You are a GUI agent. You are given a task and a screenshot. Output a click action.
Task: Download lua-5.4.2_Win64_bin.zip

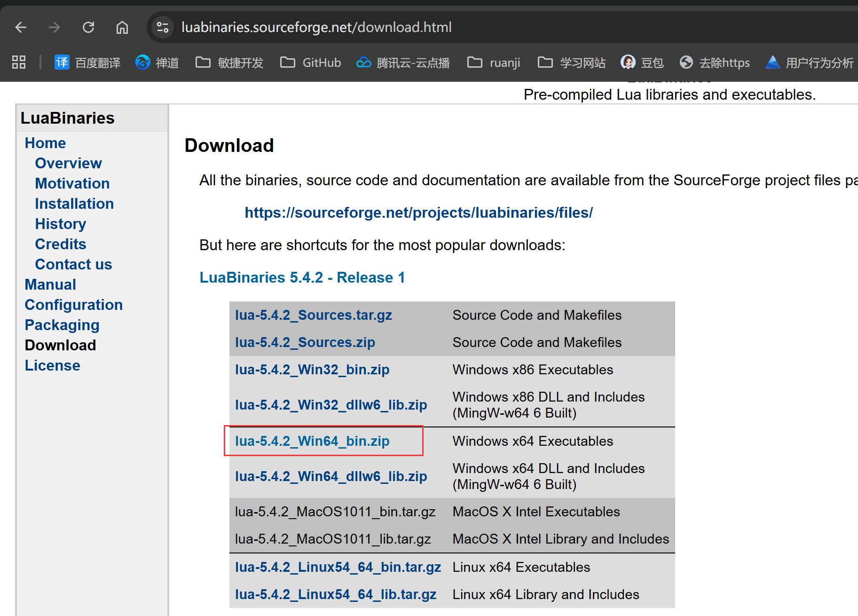click(x=312, y=441)
